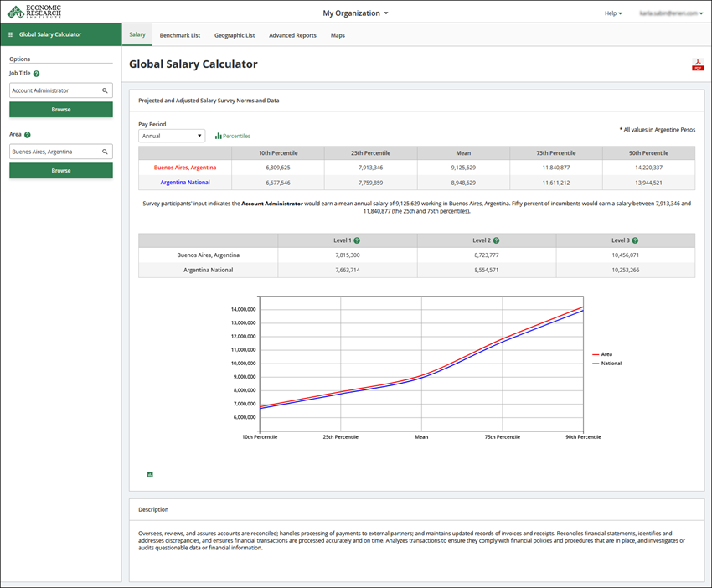Click the Level 3 help icon
712x588 pixels.
635,240
